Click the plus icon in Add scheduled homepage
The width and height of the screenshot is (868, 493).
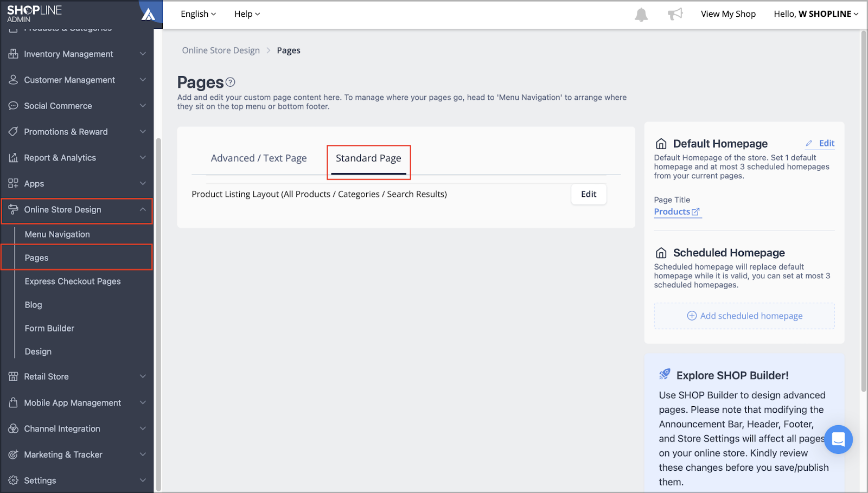(x=692, y=316)
